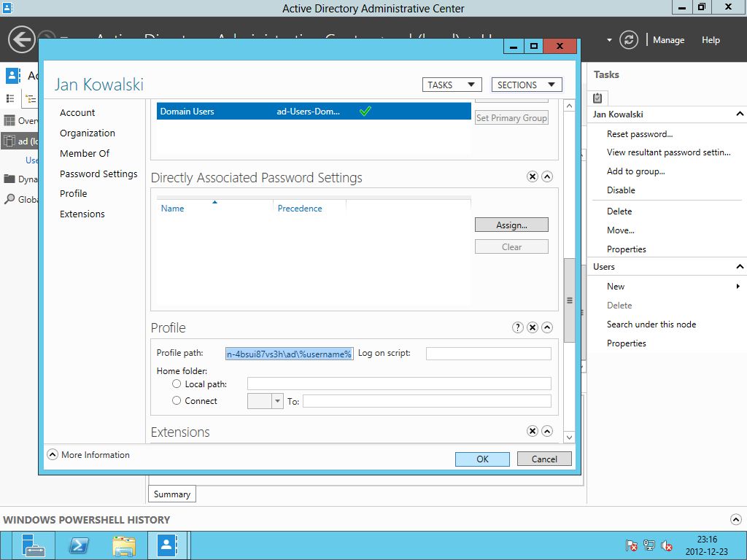Select the Local path radio button
This screenshot has height=560, width=747.
(177, 384)
